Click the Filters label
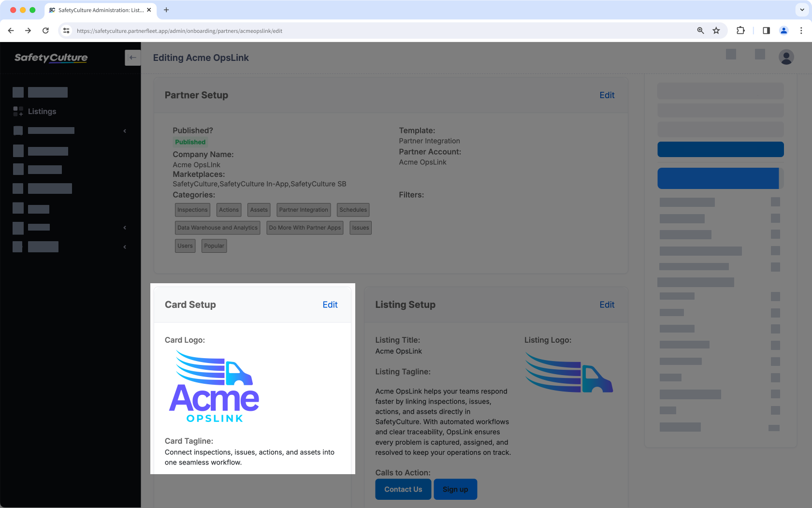Viewport: 812px width, 508px height. [411, 195]
